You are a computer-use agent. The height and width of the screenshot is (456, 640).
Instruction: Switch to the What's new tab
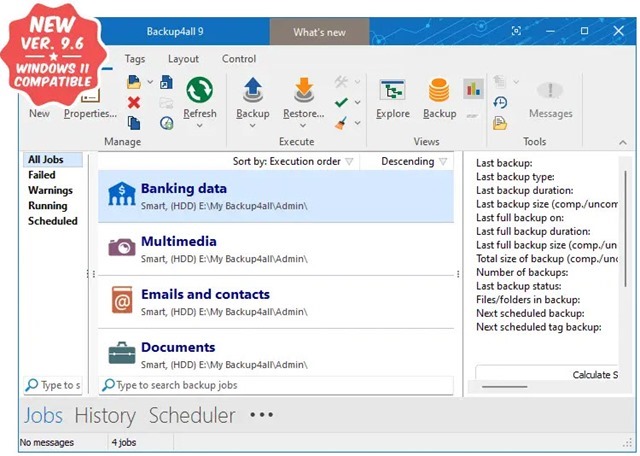(x=319, y=32)
